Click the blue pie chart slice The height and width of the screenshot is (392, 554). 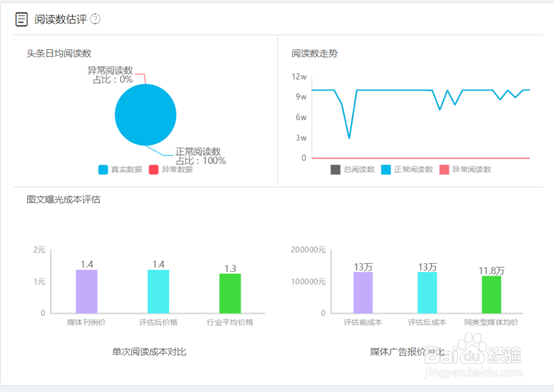146,115
